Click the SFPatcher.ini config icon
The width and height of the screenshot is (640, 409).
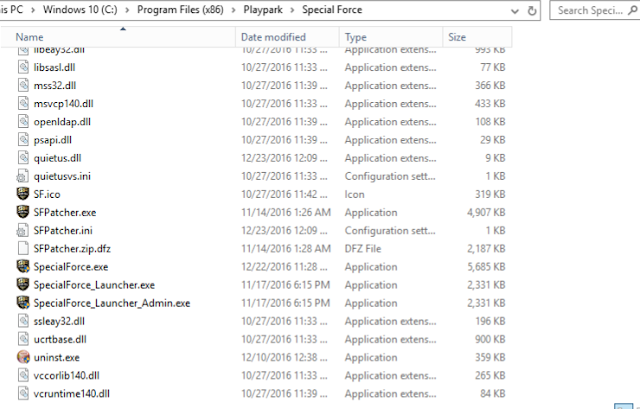tap(23, 230)
